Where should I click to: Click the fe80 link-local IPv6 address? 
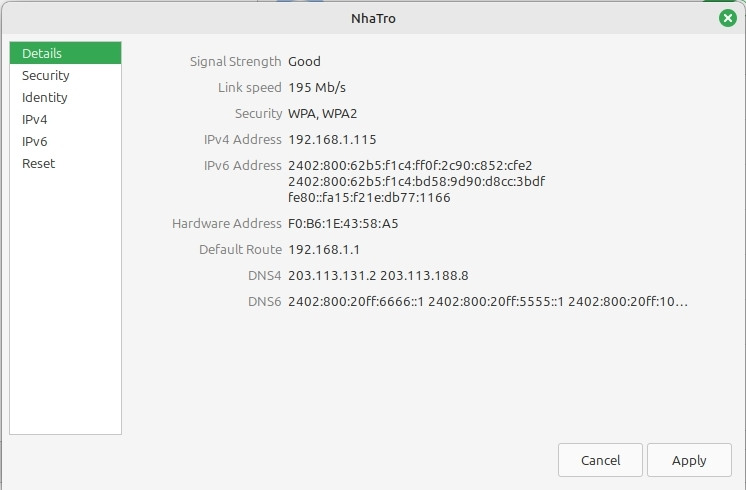click(x=369, y=197)
